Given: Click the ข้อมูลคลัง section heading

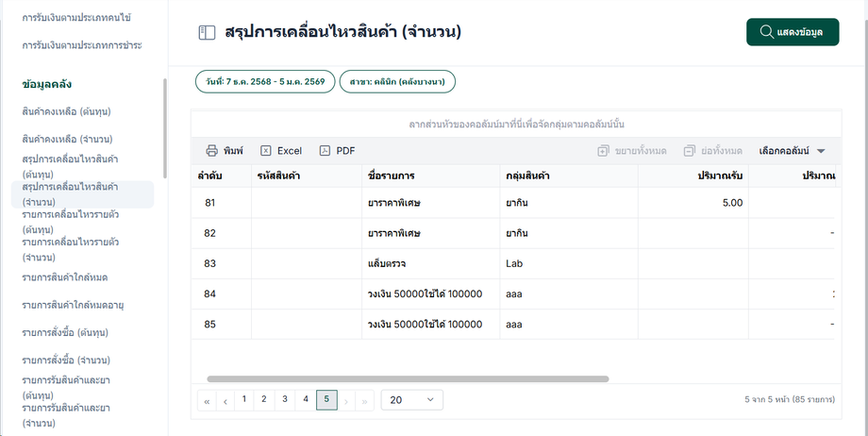Looking at the screenshot, I should point(47,84).
